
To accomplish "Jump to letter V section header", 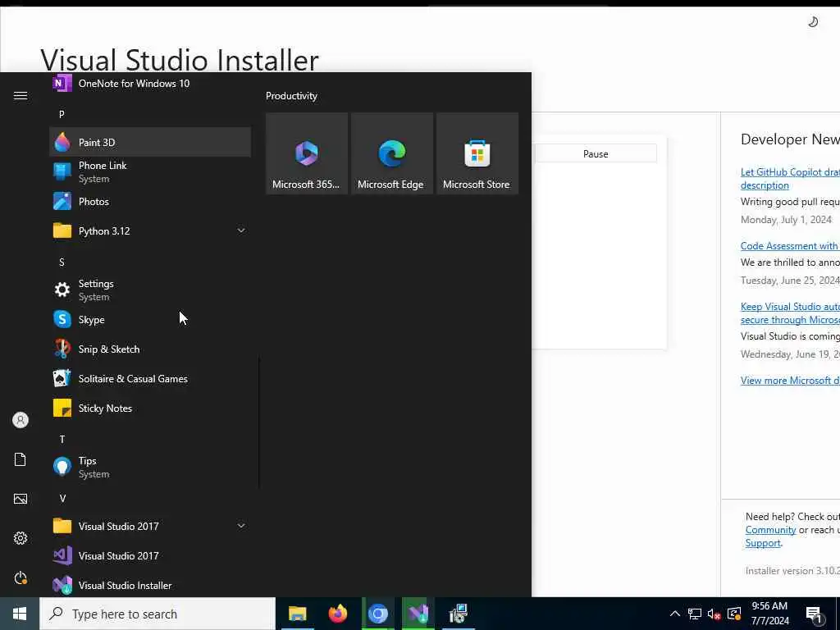I will (62, 498).
